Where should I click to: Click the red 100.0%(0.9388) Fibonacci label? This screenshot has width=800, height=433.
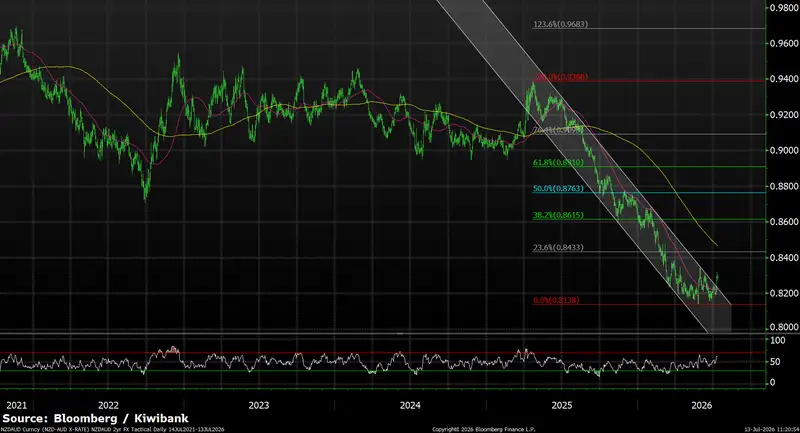coord(560,77)
